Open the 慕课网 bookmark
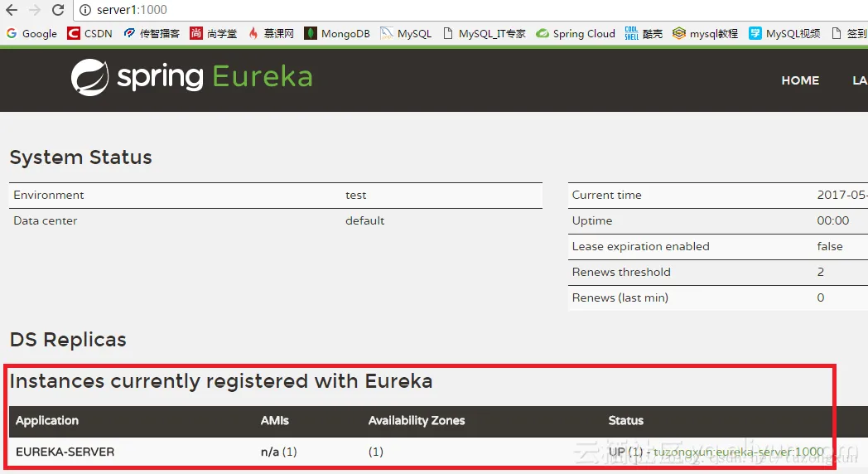Image resolution: width=868 pixels, height=474 pixels. coord(272,34)
